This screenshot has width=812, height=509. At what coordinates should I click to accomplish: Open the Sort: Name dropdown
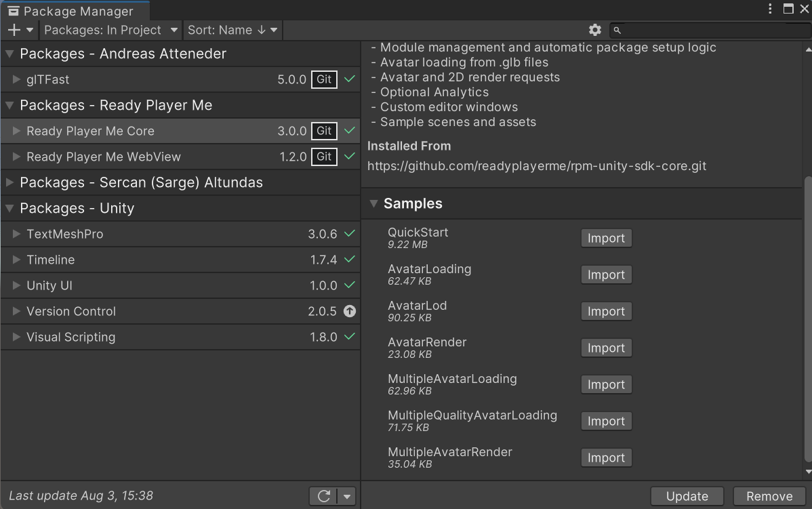[232, 30]
